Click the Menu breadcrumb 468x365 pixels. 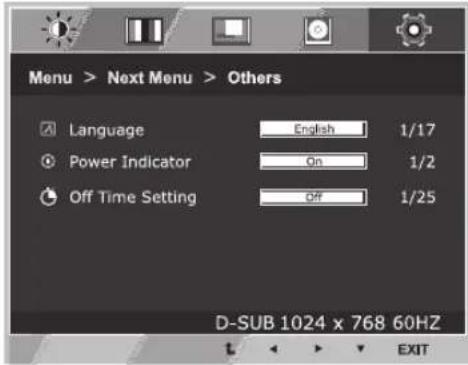(x=51, y=78)
